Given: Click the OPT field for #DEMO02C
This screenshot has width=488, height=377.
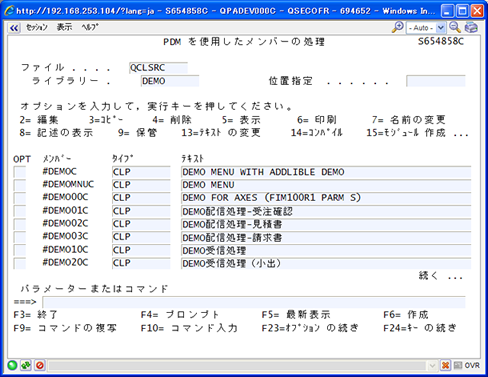Looking at the screenshot, I should point(19,224).
